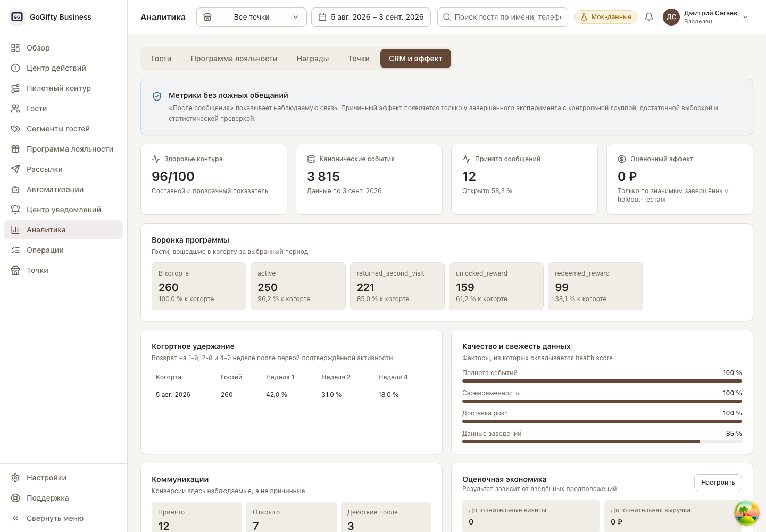Click the Свернуть меню double-chevron icon
Screen dimensions: 766x532
tap(15, 518)
